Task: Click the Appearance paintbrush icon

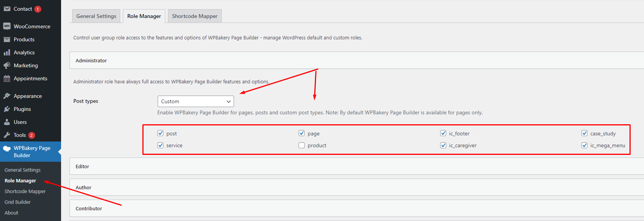Action: [7, 96]
